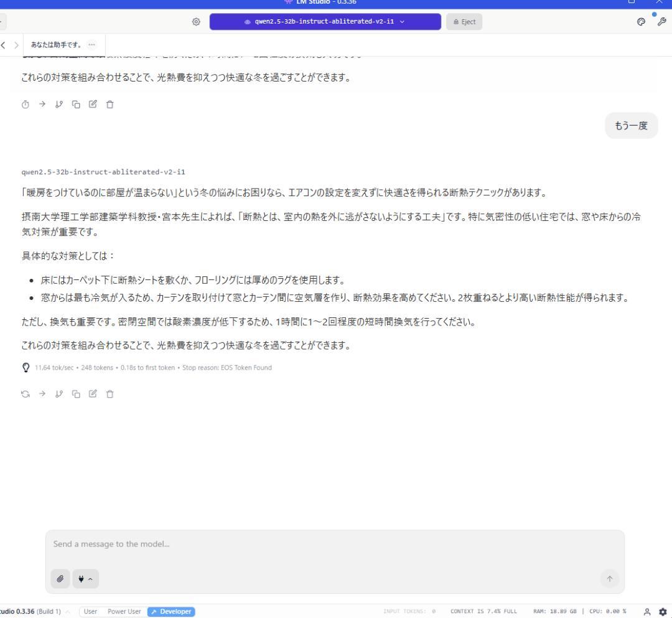Image resolution: width=672 pixels, height=618 pixels.
Task: Click the CONTEXT IS 7.4% FULL indicator
Action: point(483,612)
